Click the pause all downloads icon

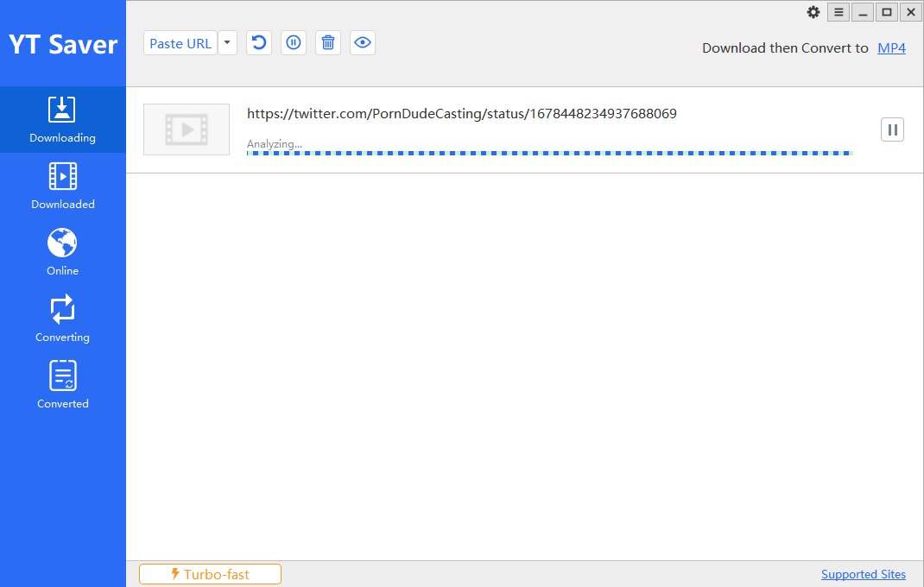click(x=294, y=43)
